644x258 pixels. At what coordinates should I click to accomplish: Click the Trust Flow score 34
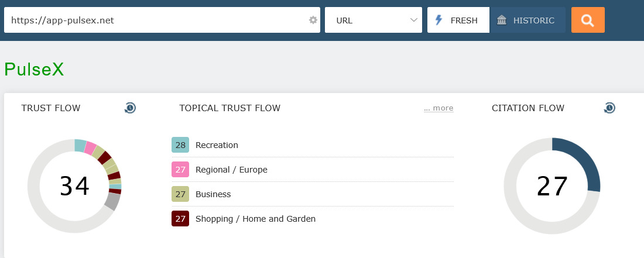74,187
